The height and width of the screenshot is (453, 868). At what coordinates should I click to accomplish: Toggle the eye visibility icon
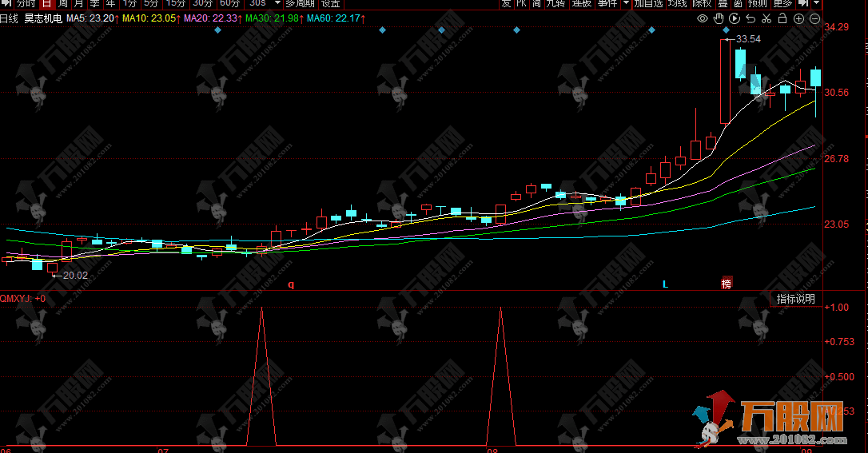[703, 18]
